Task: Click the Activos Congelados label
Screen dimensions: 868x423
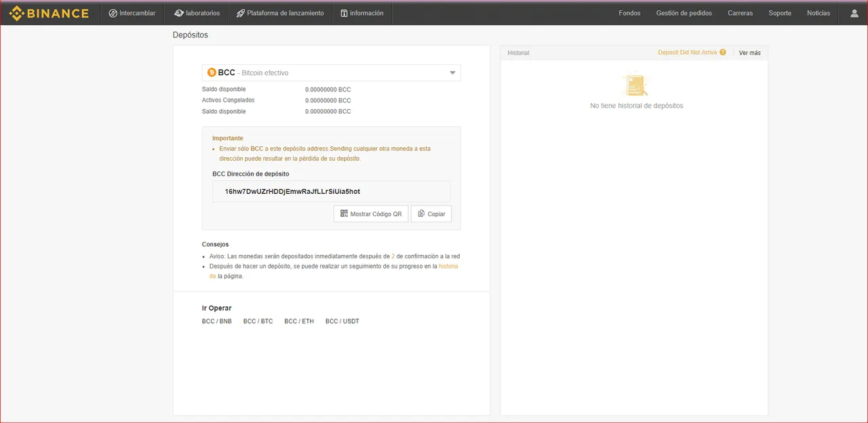Action: point(229,100)
